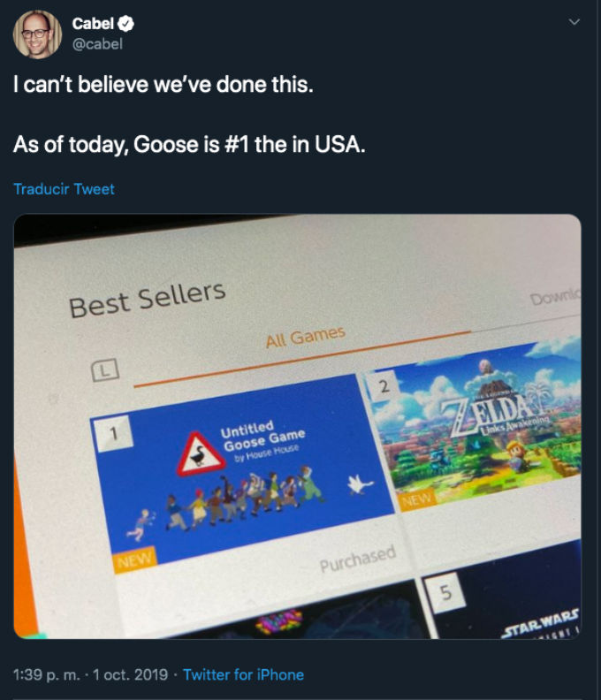
Task: Click Cabel's profile avatar photo
Action: pyautogui.click(x=37, y=34)
